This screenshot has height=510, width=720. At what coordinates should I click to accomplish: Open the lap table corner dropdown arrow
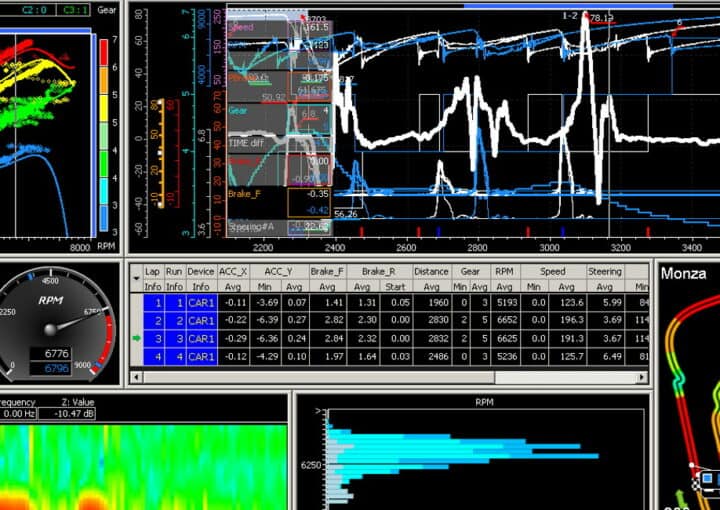pyautogui.click(x=136, y=271)
